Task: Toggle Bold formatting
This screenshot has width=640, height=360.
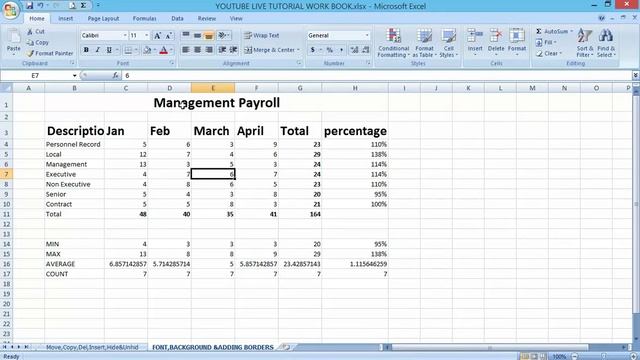Action: pos(86,50)
